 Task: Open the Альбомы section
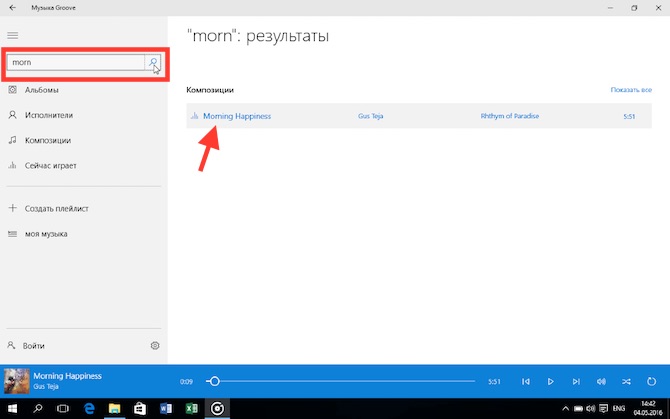coord(41,90)
